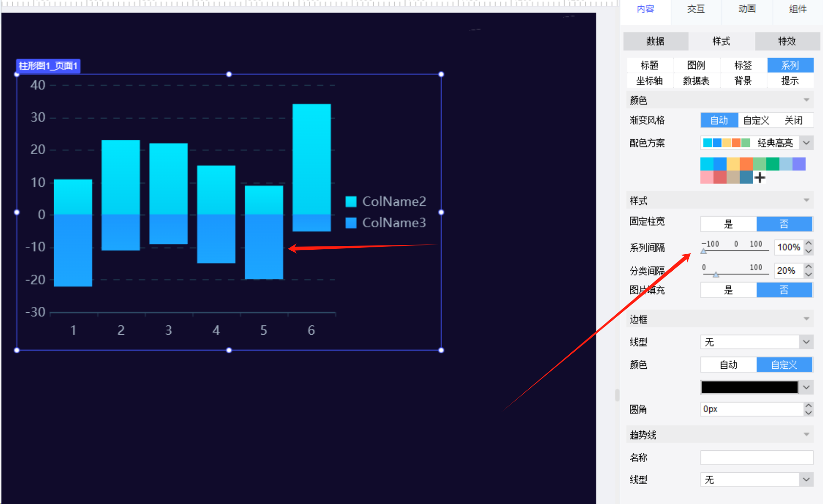Collapse the 边框 section
This screenshot has height=504, width=823.
click(806, 319)
